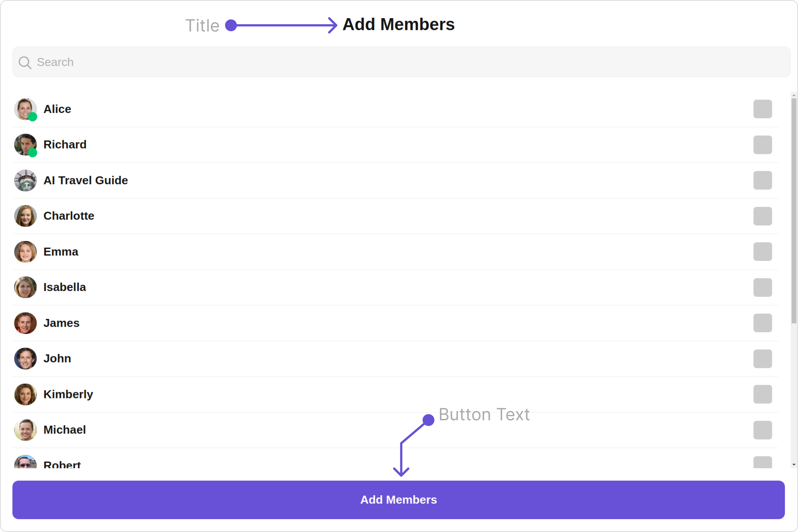Check the checkbox next to Alice
Viewport: 798px width, 532px height.
click(x=762, y=109)
